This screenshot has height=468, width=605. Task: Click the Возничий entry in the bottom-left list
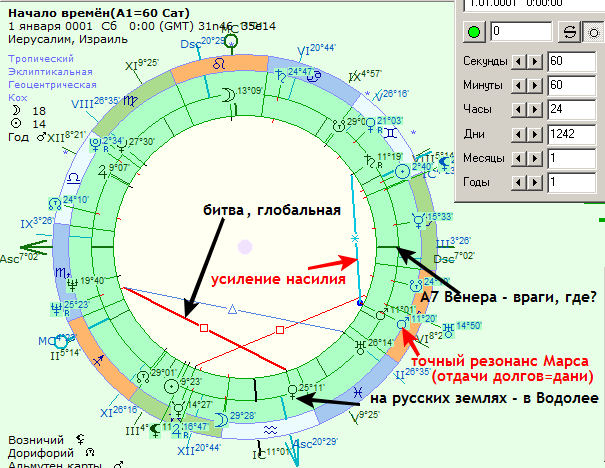coord(36,440)
